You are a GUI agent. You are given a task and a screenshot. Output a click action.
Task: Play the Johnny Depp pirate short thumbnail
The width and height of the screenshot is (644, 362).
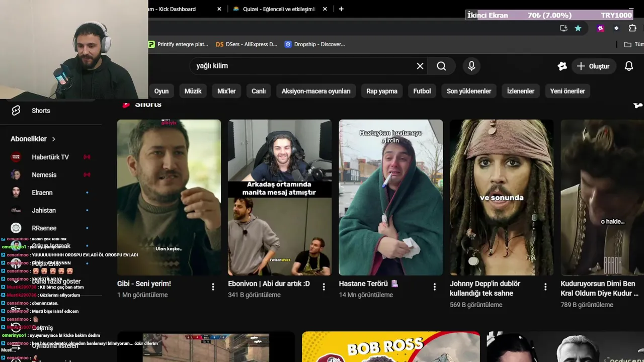[502, 198]
